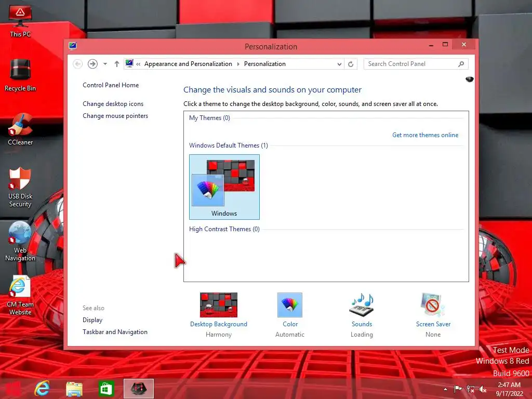Click the High Contrast Themes (0) heading
Screen dimensions: 532x399
click(x=224, y=229)
